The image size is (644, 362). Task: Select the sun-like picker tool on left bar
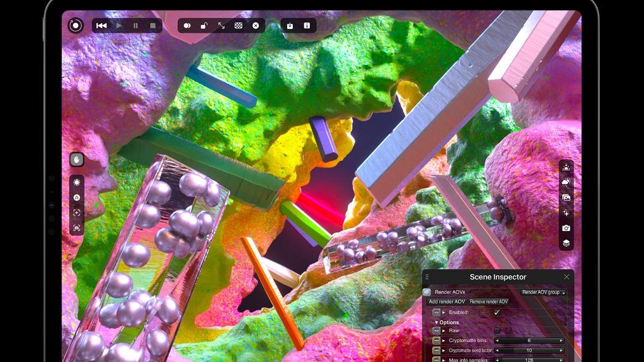[x=77, y=182]
